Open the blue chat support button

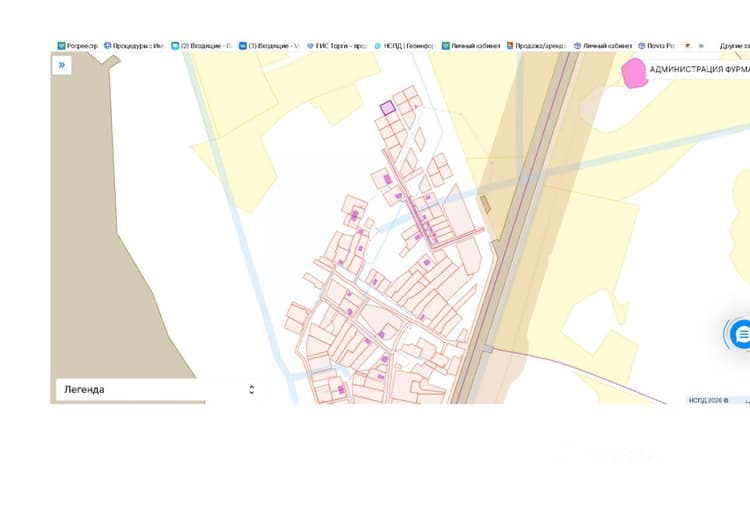pos(741,334)
